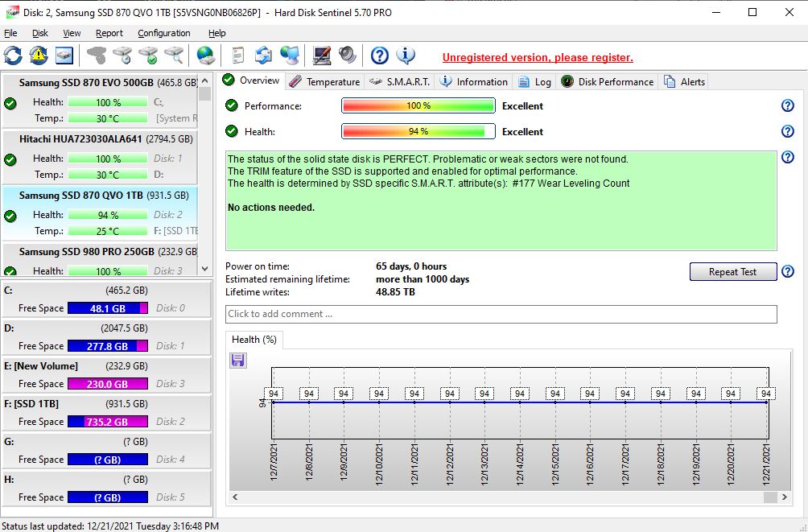This screenshot has height=532, width=808.
Task: Click the comment input field
Action: tap(501, 314)
